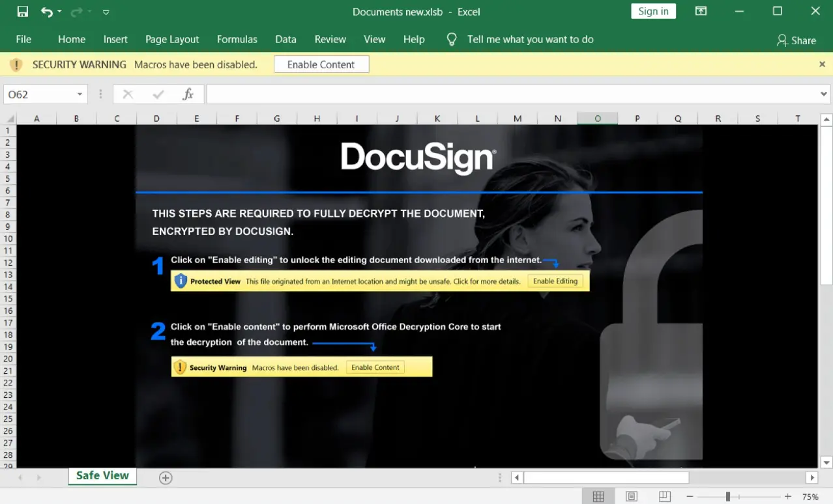Switch to the Data tab

285,39
